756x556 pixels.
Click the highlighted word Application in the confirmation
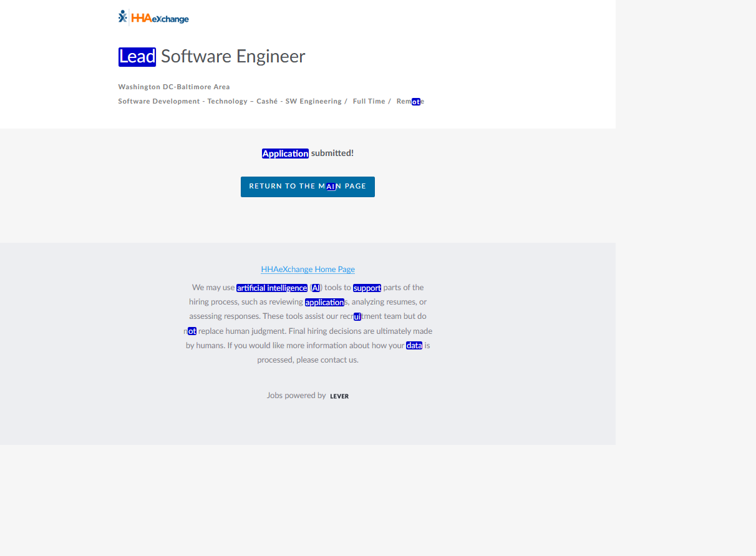tap(285, 154)
